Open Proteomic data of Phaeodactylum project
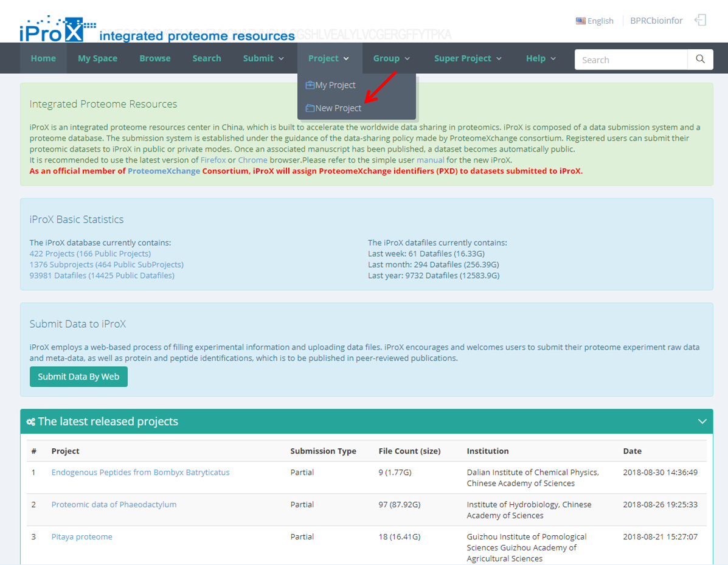This screenshot has height=565, width=728. click(x=114, y=505)
